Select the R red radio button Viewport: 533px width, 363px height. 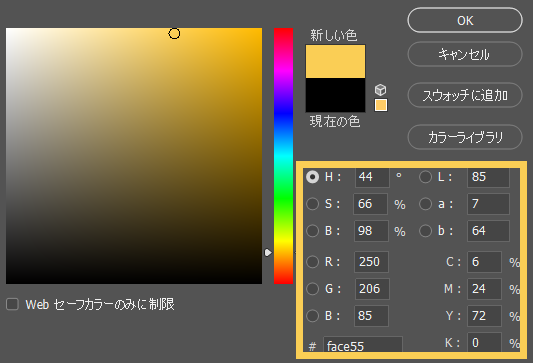click(x=312, y=262)
